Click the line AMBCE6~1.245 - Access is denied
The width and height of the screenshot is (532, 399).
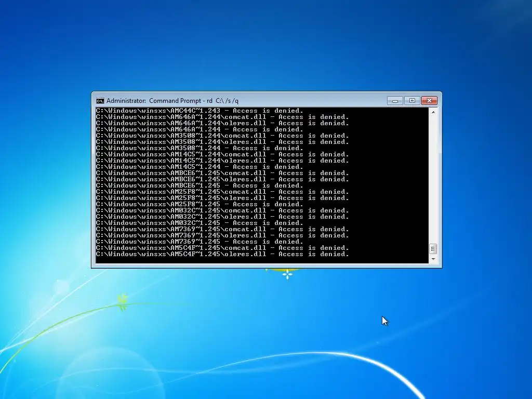[x=199, y=185]
